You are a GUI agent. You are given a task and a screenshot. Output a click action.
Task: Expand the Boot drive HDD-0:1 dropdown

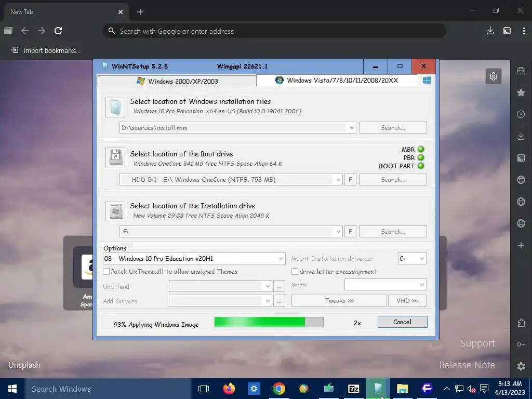point(338,180)
